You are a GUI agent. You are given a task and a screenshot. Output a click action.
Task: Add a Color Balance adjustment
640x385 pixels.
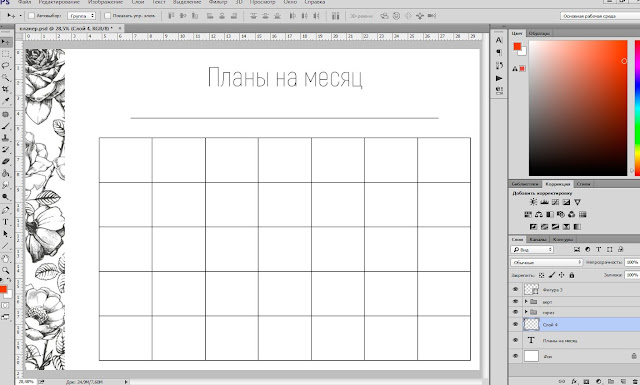click(x=539, y=214)
